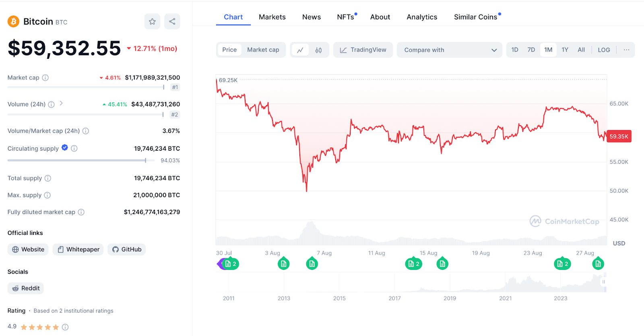Open the About tab

click(380, 17)
